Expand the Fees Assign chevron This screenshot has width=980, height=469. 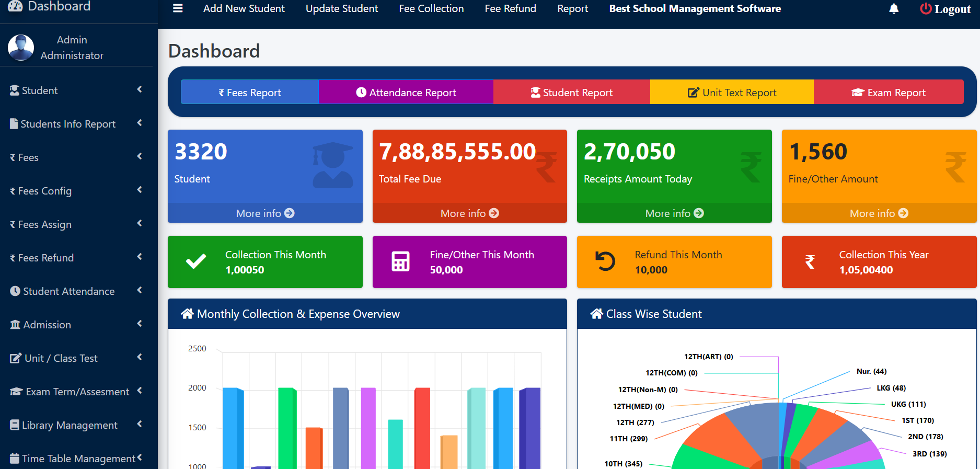click(x=140, y=223)
